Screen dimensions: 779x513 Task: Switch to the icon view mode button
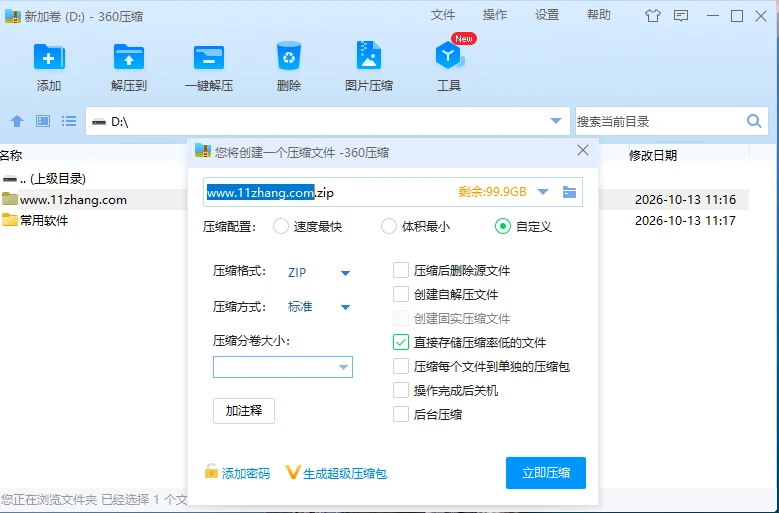click(43, 121)
